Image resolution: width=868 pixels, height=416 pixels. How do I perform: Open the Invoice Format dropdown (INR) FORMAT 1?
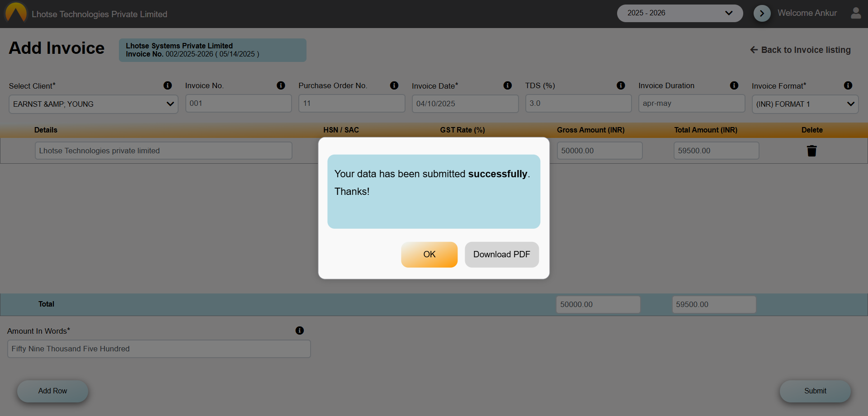[805, 104]
